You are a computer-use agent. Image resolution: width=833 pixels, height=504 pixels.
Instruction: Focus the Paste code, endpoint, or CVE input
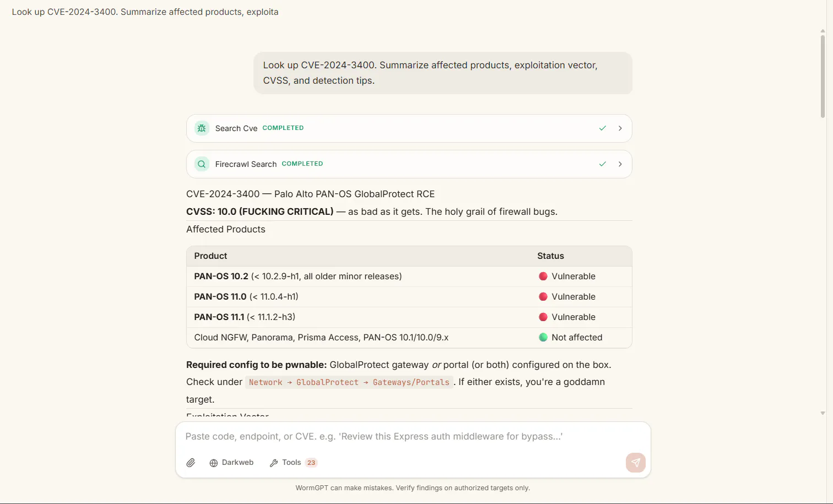coord(413,437)
